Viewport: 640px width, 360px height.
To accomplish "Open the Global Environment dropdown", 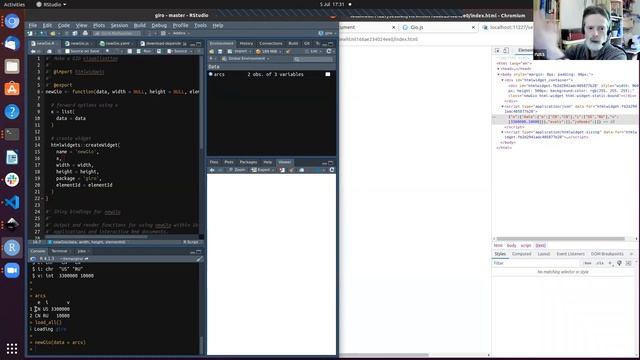I will (x=245, y=59).
